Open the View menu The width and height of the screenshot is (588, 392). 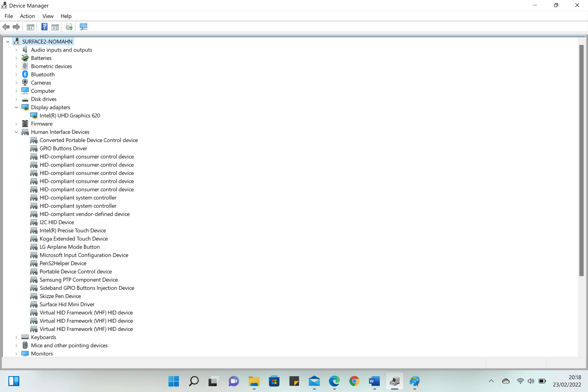[x=48, y=16]
